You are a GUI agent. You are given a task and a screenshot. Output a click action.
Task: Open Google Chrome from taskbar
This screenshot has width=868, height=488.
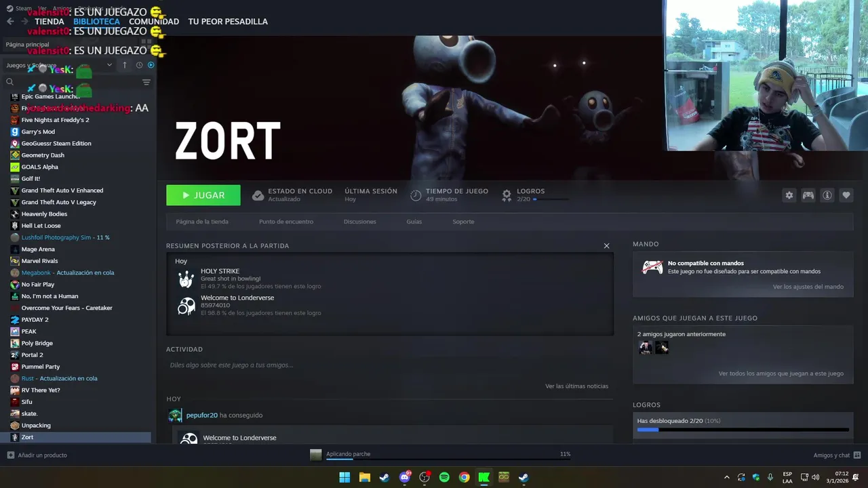[x=464, y=477]
